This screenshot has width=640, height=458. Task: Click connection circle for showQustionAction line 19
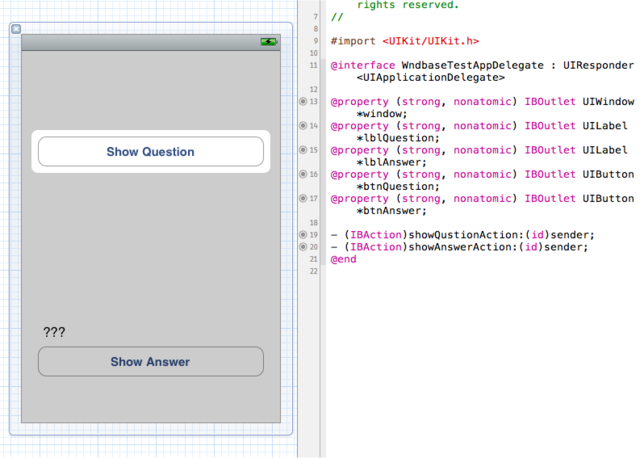[x=303, y=235]
